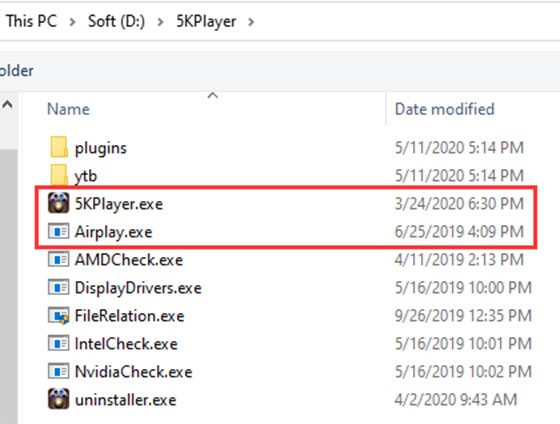The width and height of the screenshot is (560, 424).
Task: Select the uninstaller.exe icon
Action: pyautogui.click(x=59, y=399)
